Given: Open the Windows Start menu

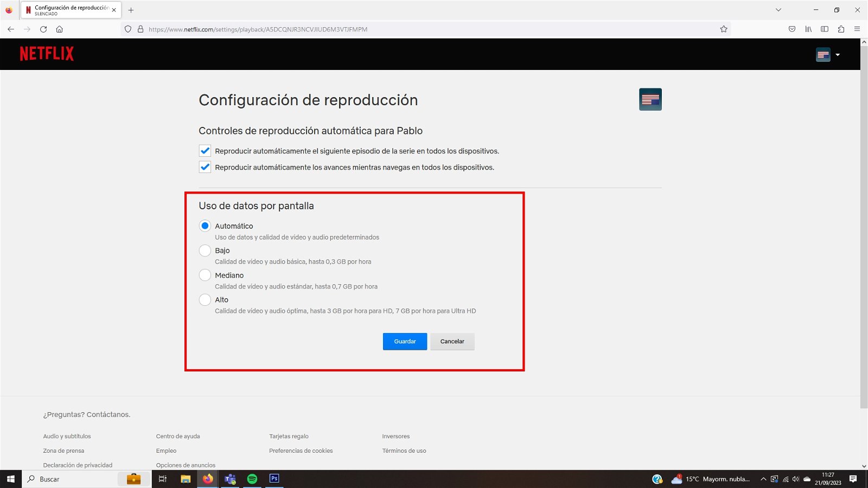Looking at the screenshot, I should tap(11, 479).
